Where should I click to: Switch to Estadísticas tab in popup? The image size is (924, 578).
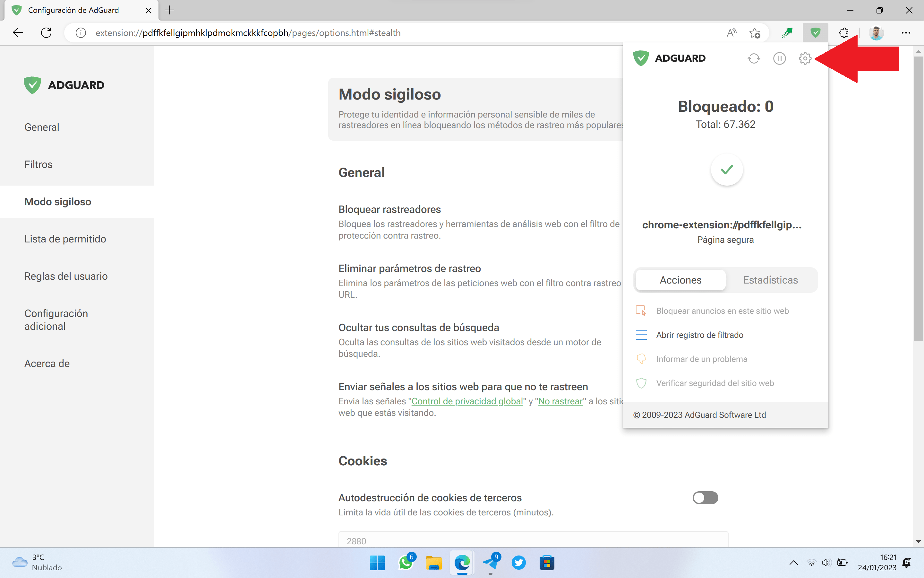771,280
